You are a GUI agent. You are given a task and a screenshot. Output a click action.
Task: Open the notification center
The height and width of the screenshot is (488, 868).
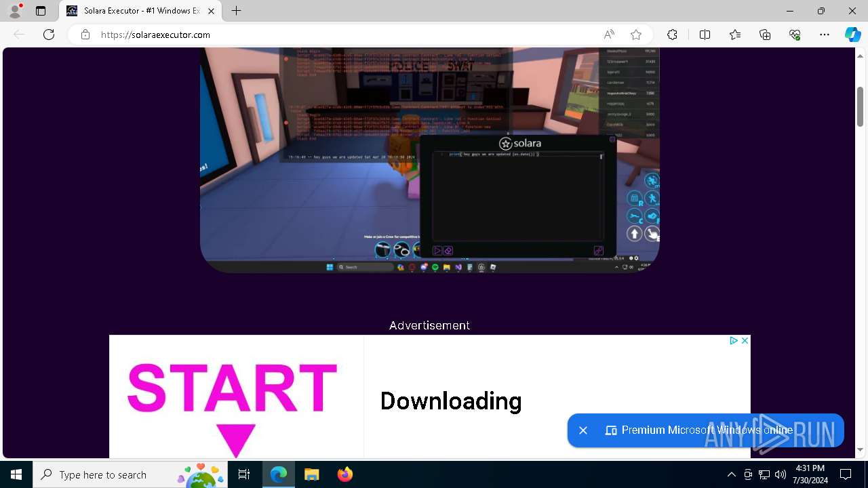point(846,474)
